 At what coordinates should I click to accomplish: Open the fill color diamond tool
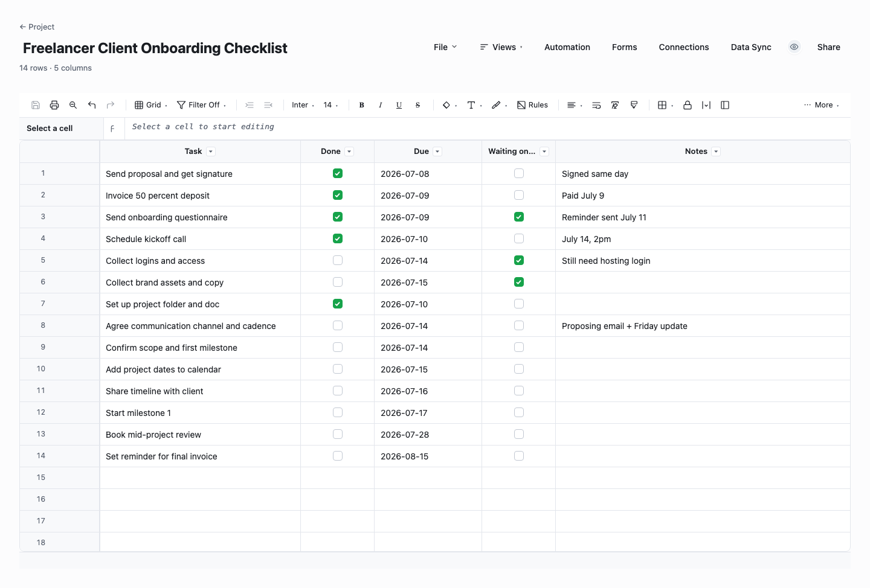pos(449,105)
